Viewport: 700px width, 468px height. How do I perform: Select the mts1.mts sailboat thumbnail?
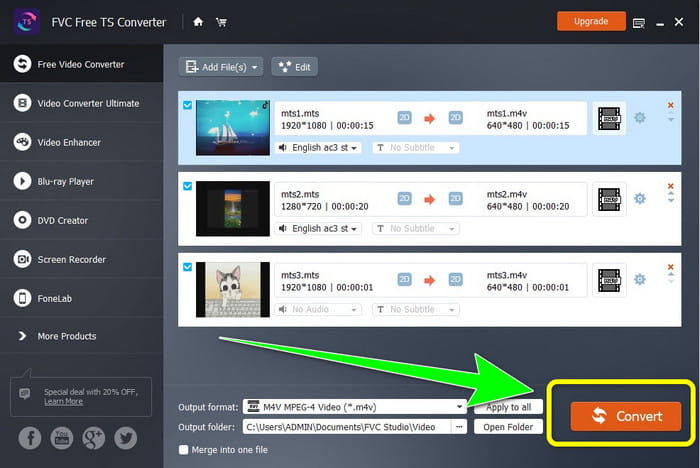(233, 127)
